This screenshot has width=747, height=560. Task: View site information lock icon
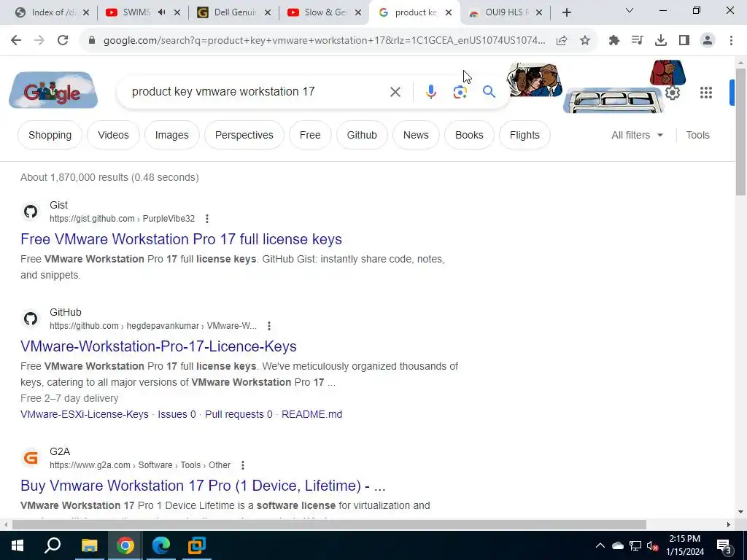[92, 41]
